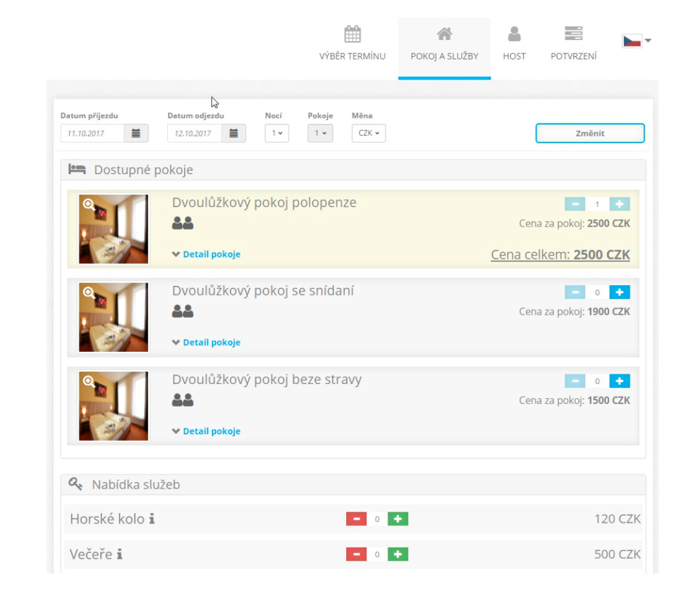This screenshot has width=700, height=599.
Task: Expand Detail pokoje for beze stravy room
Action: (x=206, y=431)
